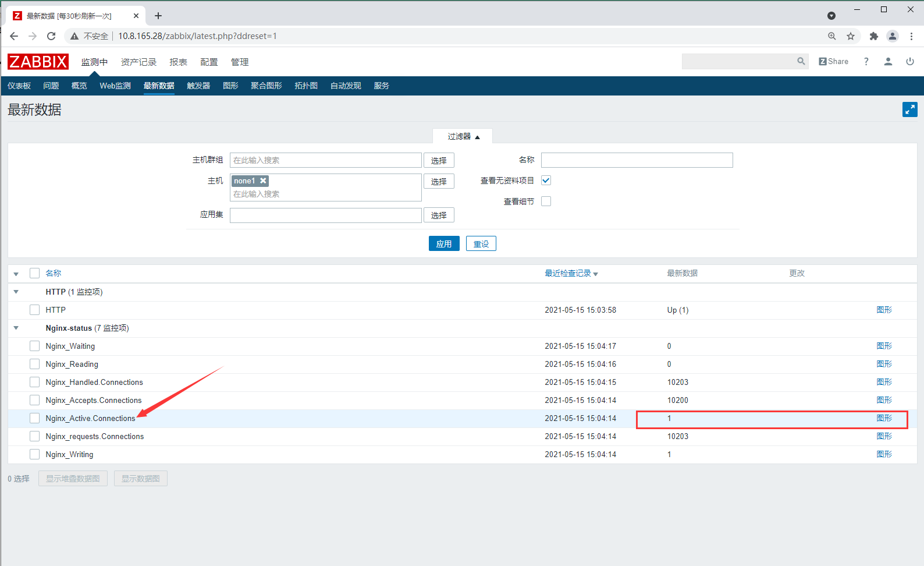Screen dimensions: 924x566
Task: Toggle the 查看无资料项目 checkbox
Action: point(546,181)
